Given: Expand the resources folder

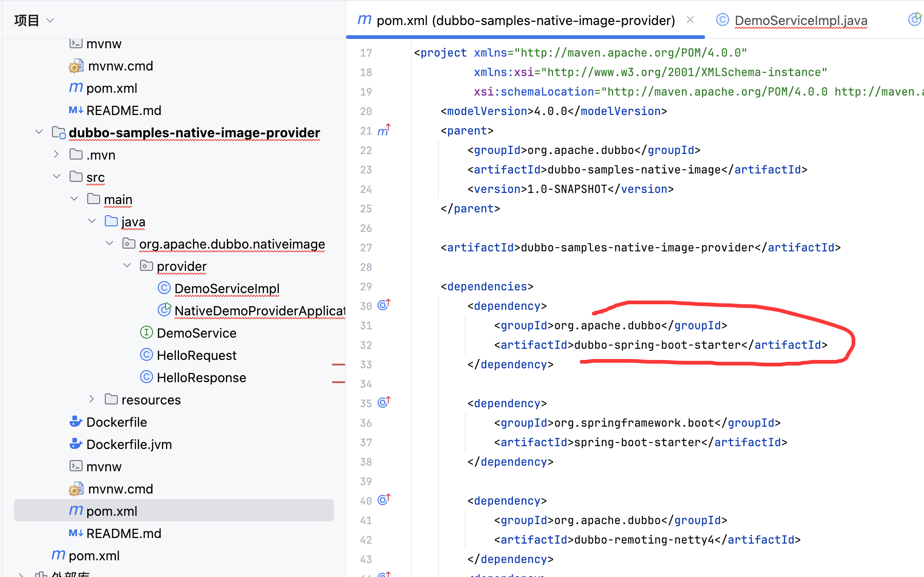Looking at the screenshot, I should coord(92,399).
